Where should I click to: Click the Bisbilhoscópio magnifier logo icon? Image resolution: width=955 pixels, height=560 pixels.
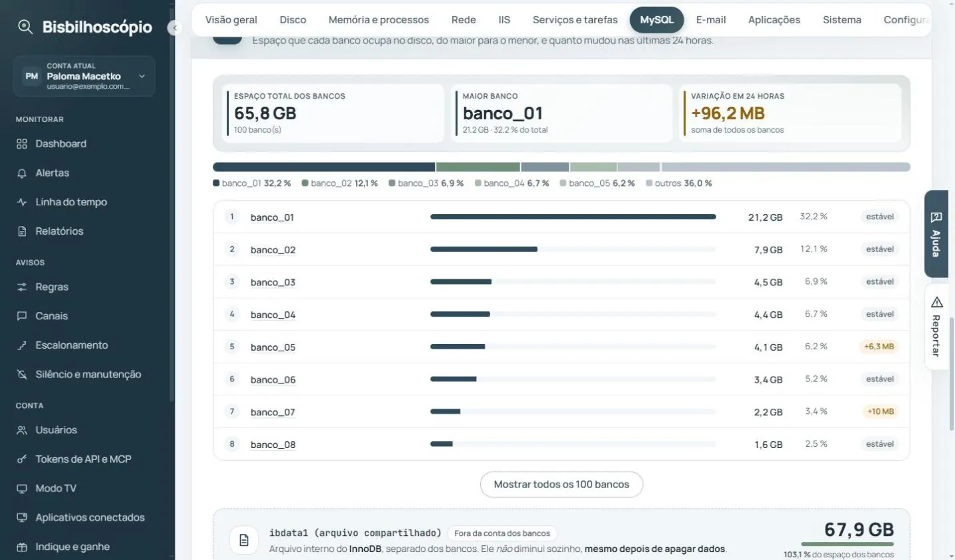tap(25, 27)
